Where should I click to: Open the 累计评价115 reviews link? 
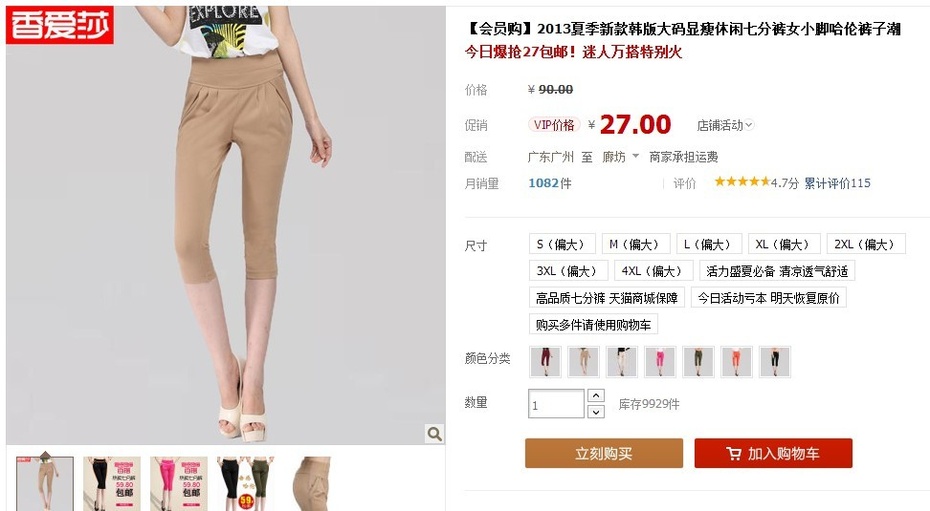[x=837, y=183]
